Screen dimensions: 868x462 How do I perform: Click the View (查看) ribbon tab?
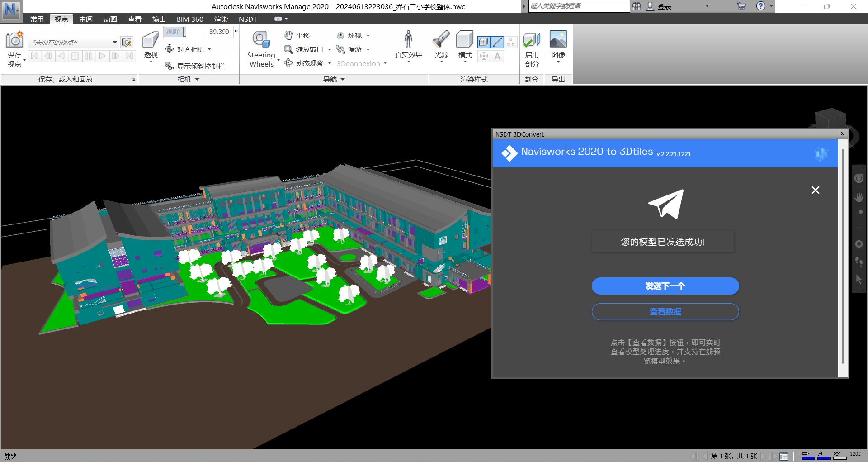point(135,19)
